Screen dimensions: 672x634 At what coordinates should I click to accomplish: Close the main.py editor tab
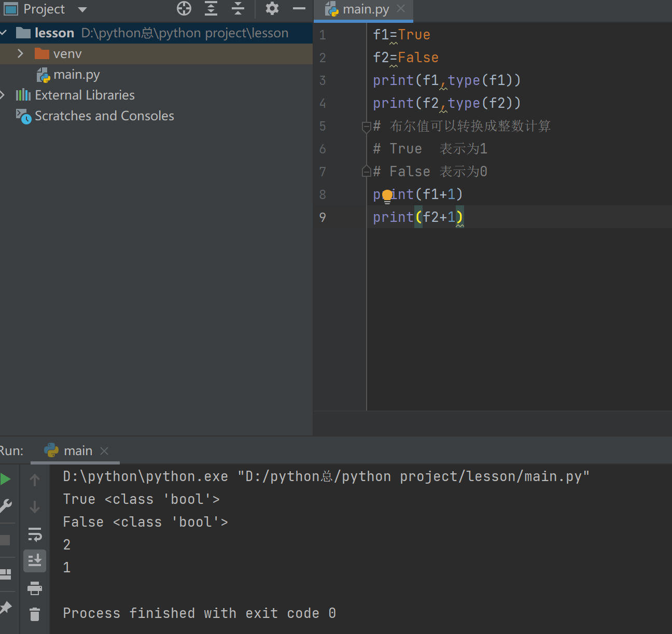click(x=401, y=8)
